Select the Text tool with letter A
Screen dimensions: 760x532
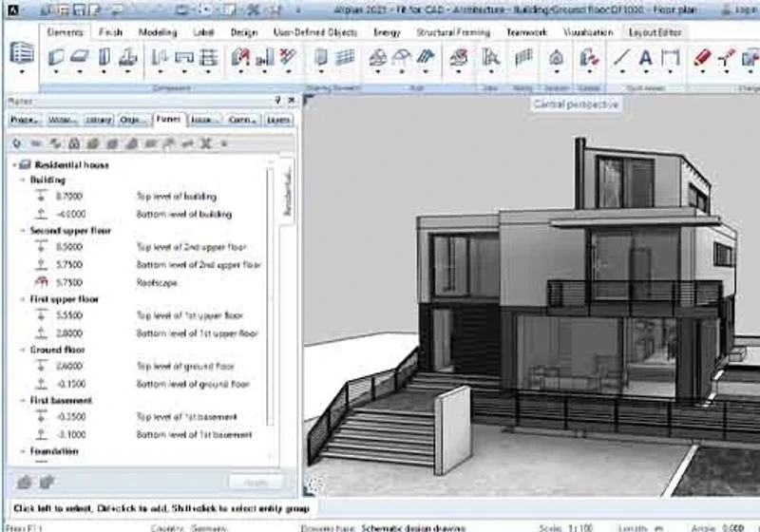pyautogui.click(x=646, y=58)
